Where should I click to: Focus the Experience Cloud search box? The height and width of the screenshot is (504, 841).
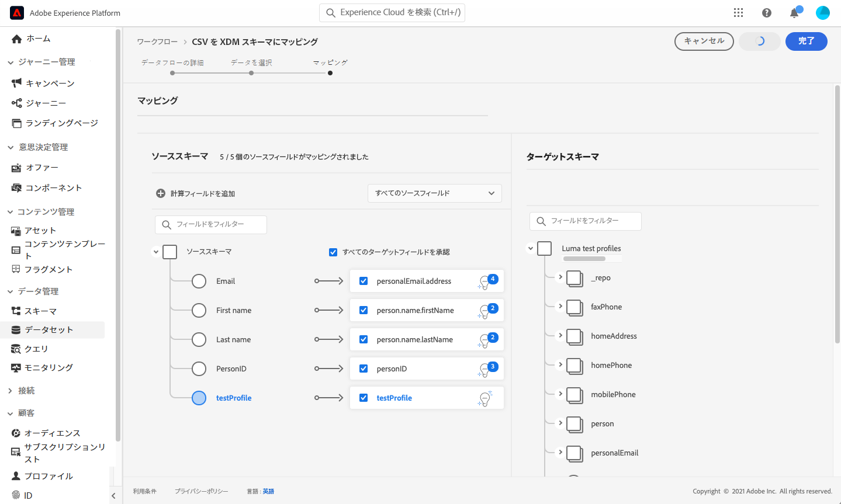(392, 12)
